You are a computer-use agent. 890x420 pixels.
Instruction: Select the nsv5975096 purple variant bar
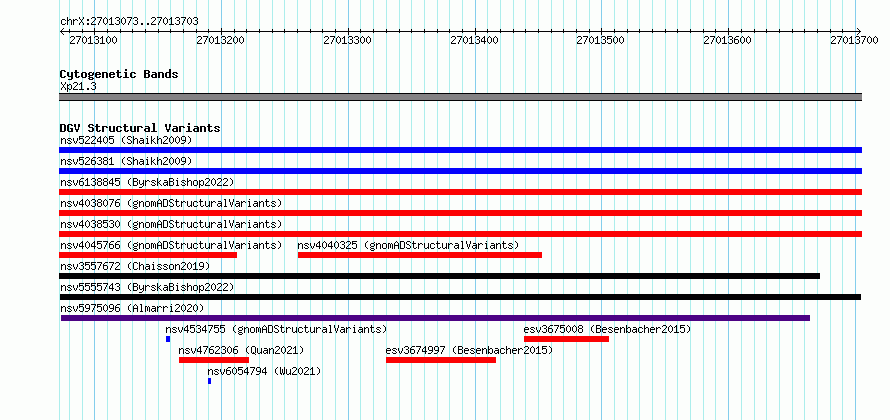pos(435,318)
